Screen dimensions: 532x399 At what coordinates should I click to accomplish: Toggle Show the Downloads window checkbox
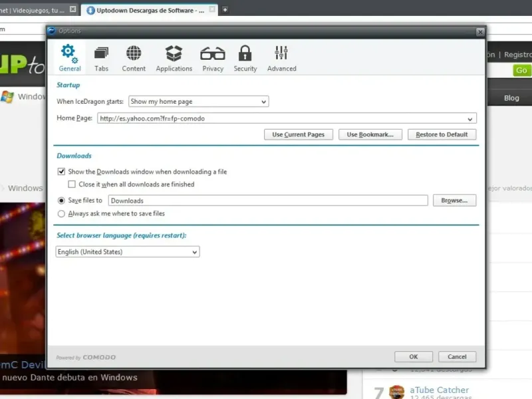tap(61, 172)
